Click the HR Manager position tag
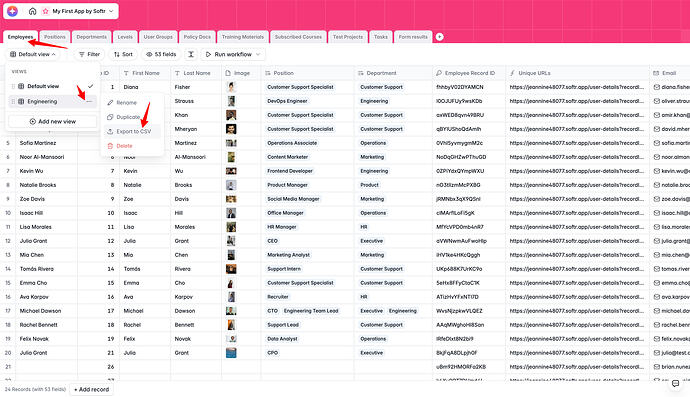The height and width of the screenshot is (397, 690). click(x=282, y=227)
